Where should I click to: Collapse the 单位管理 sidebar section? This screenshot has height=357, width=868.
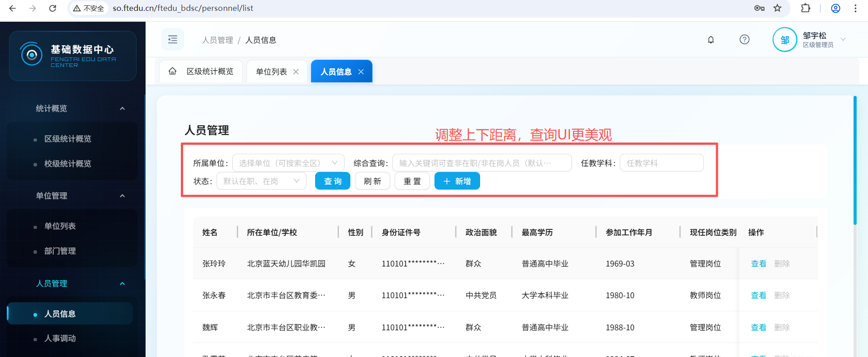pyautogui.click(x=122, y=196)
